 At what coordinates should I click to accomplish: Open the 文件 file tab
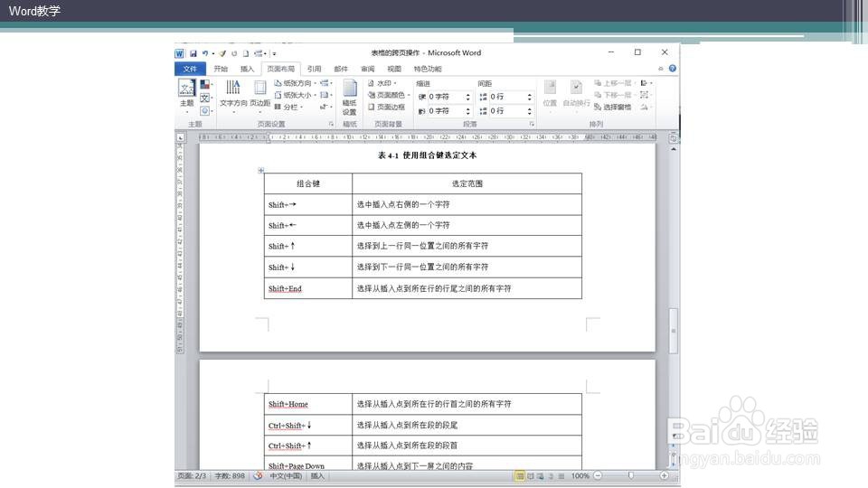(x=190, y=69)
